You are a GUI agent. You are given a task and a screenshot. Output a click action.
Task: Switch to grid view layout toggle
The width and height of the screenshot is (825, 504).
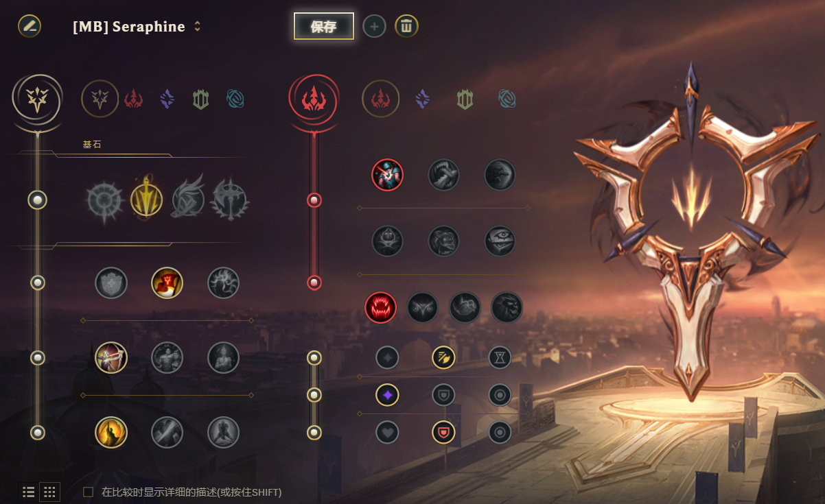[49, 492]
